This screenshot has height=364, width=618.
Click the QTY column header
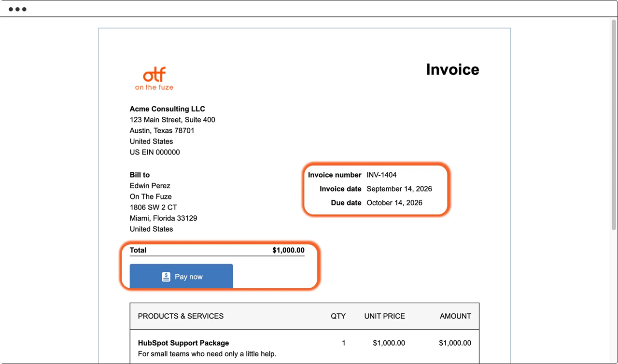click(x=338, y=316)
